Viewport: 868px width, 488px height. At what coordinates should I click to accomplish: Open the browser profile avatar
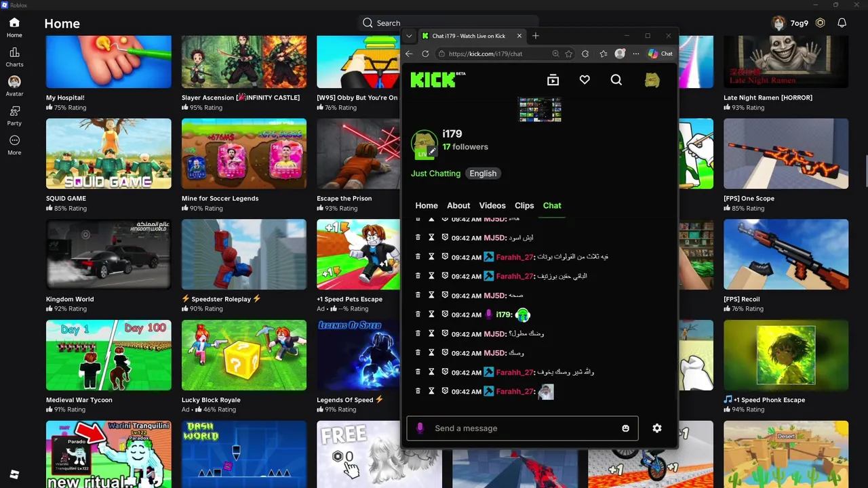[x=620, y=54]
